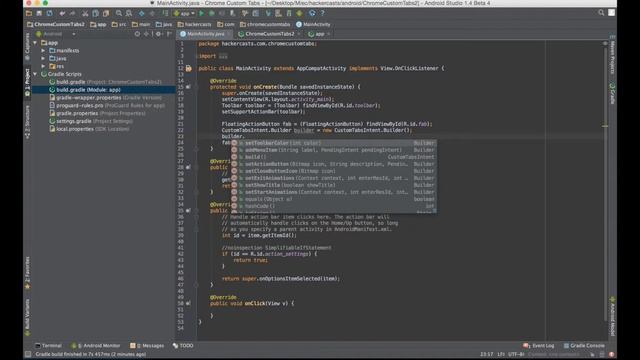The width and height of the screenshot is (640, 360).
Task: Open local.properties file
Action: (89, 129)
